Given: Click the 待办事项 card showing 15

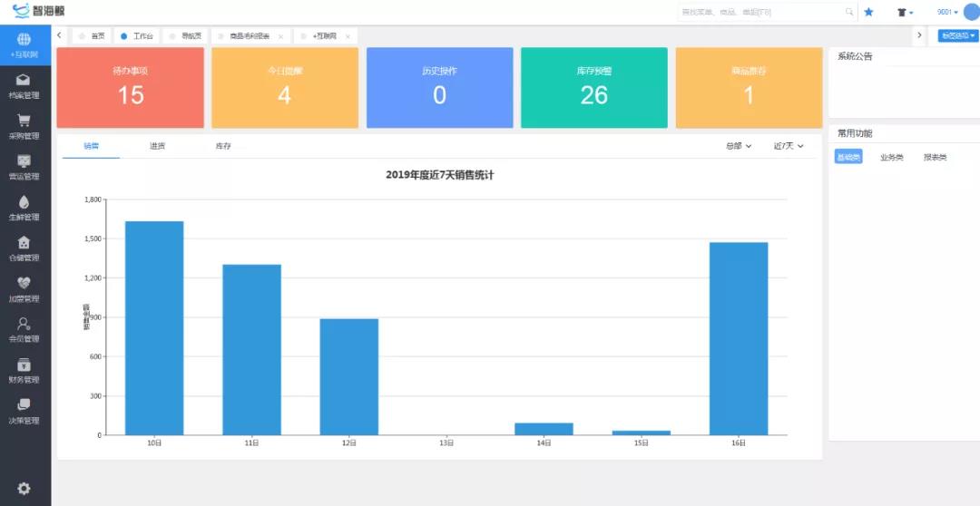Looking at the screenshot, I should (130, 88).
